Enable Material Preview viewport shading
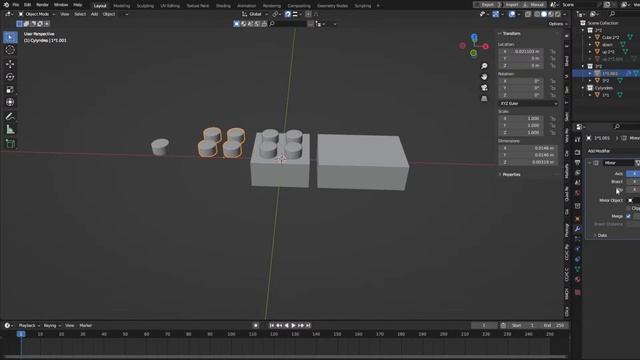This screenshot has height=360, width=640. (551, 14)
